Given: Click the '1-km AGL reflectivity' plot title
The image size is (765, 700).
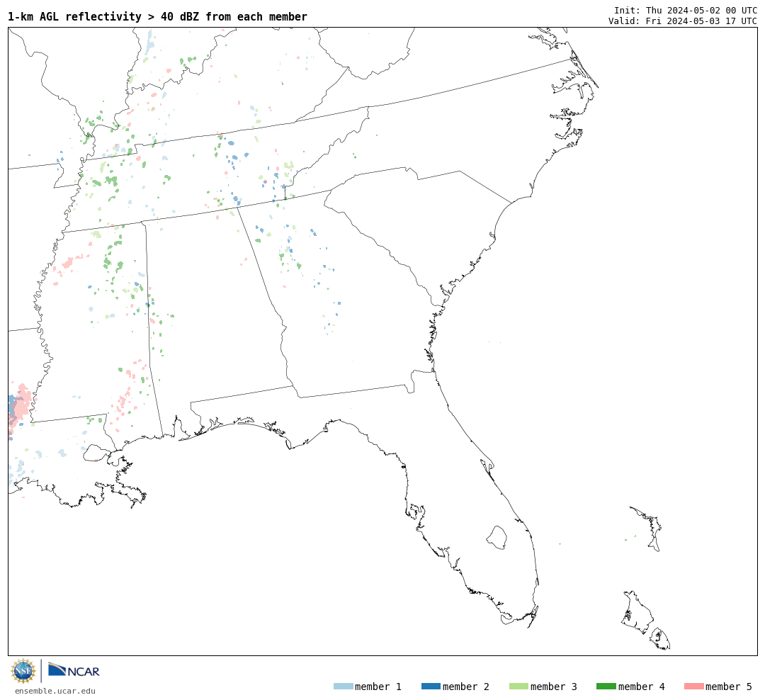Looking at the screenshot, I should pyautogui.click(x=157, y=17).
